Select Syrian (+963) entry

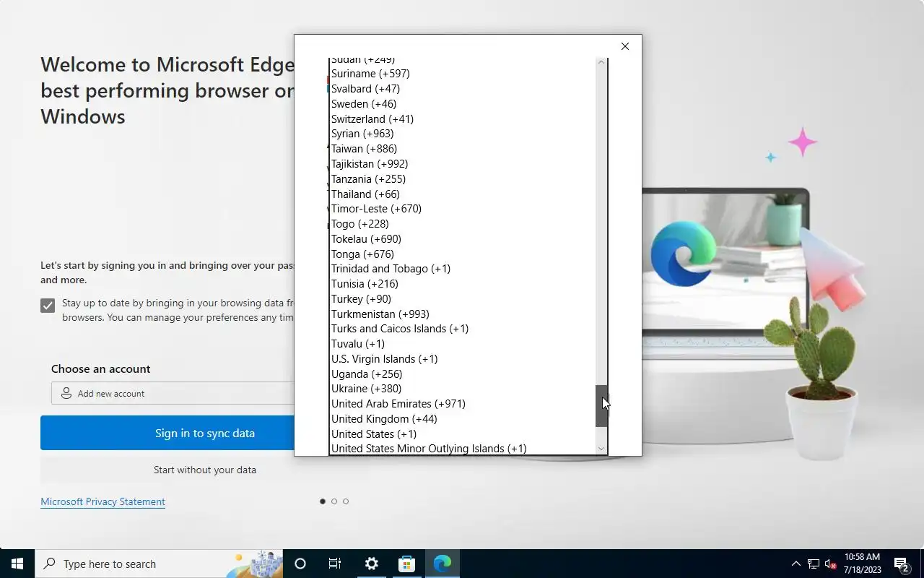click(x=462, y=134)
